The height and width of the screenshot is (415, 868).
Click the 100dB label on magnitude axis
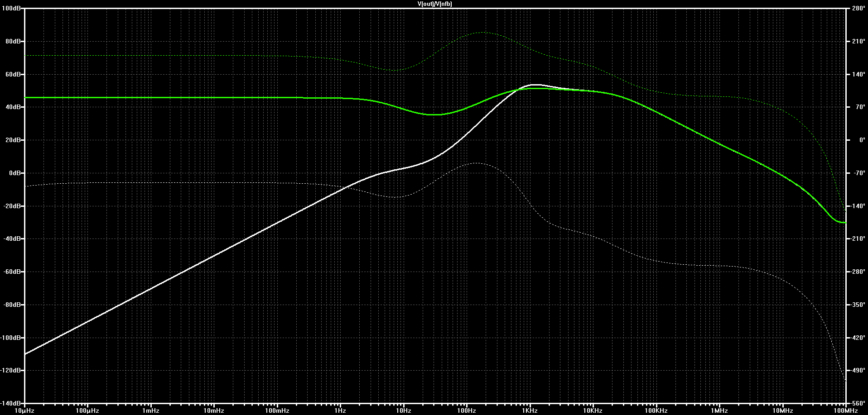[11, 9]
